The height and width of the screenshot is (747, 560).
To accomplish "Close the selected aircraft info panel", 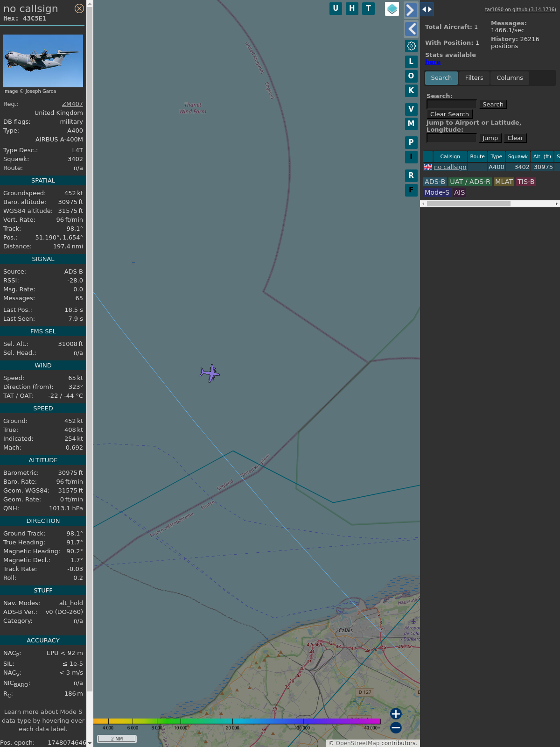I will tap(79, 8).
